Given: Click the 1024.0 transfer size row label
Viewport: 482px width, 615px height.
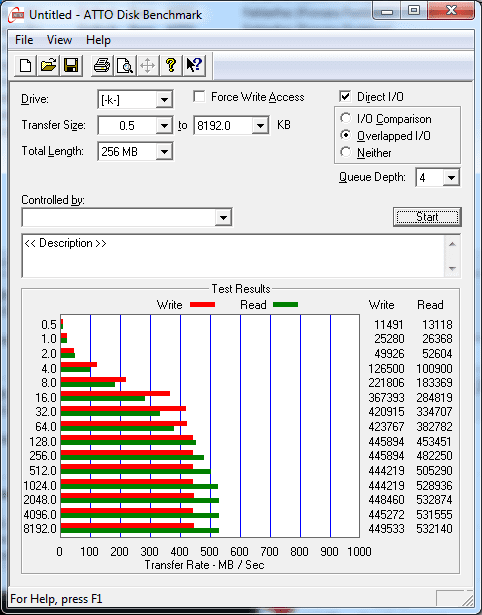Looking at the screenshot, I should [x=40, y=486].
